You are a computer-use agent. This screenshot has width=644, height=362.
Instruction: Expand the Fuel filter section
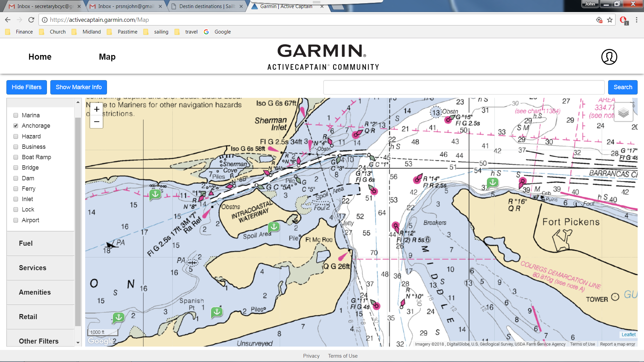pos(41,243)
